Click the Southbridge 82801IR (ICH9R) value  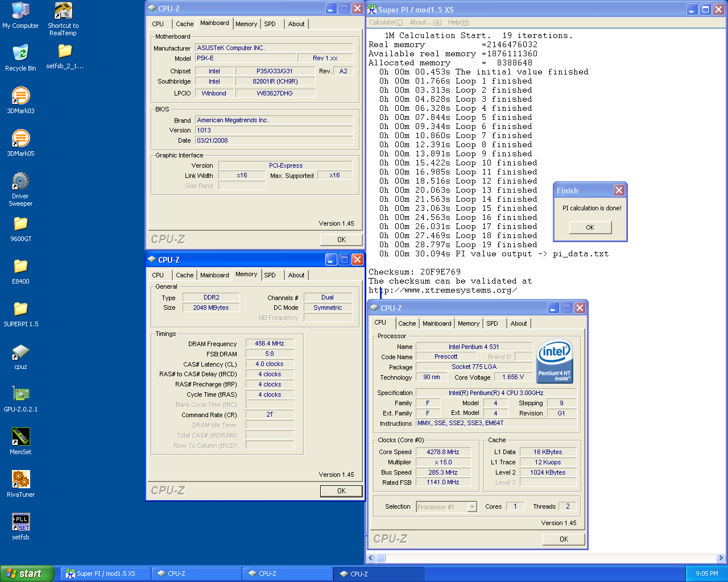[x=275, y=81]
